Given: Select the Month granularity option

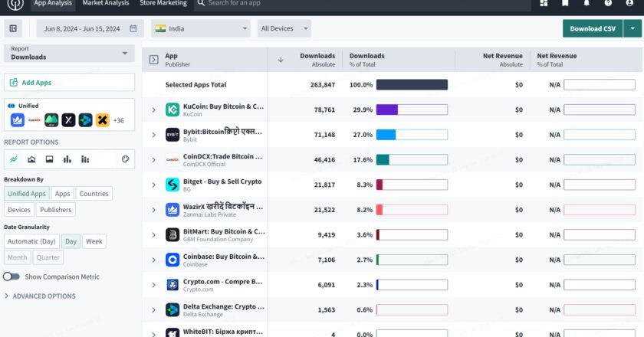Looking at the screenshot, I should (17, 257).
